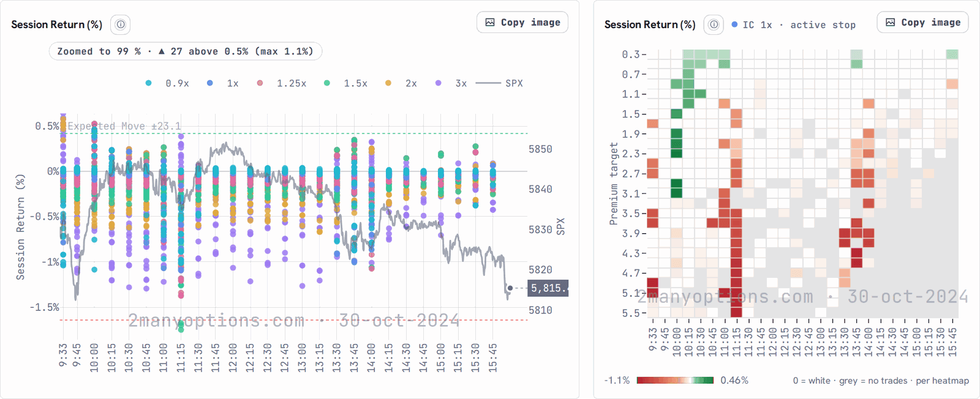The width and height of the screenshot is (980, 399).
Task: Click the -1.5% session return axis label
Action: coord(44,307)
